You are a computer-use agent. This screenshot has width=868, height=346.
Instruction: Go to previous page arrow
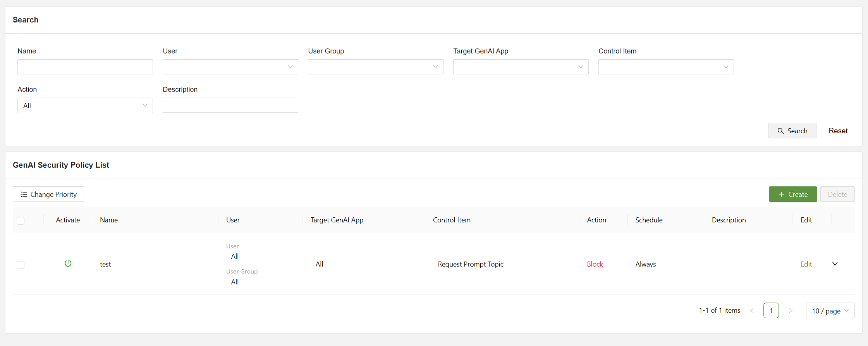click(752, 311)
